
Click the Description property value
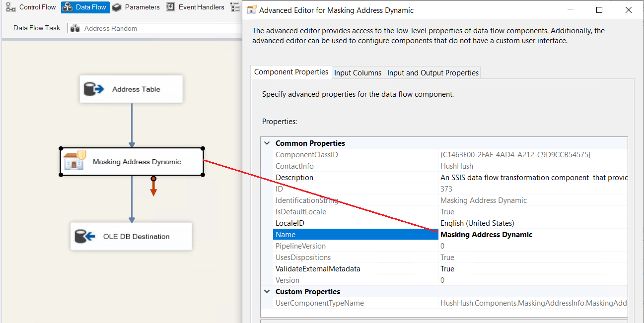(531, 178)
